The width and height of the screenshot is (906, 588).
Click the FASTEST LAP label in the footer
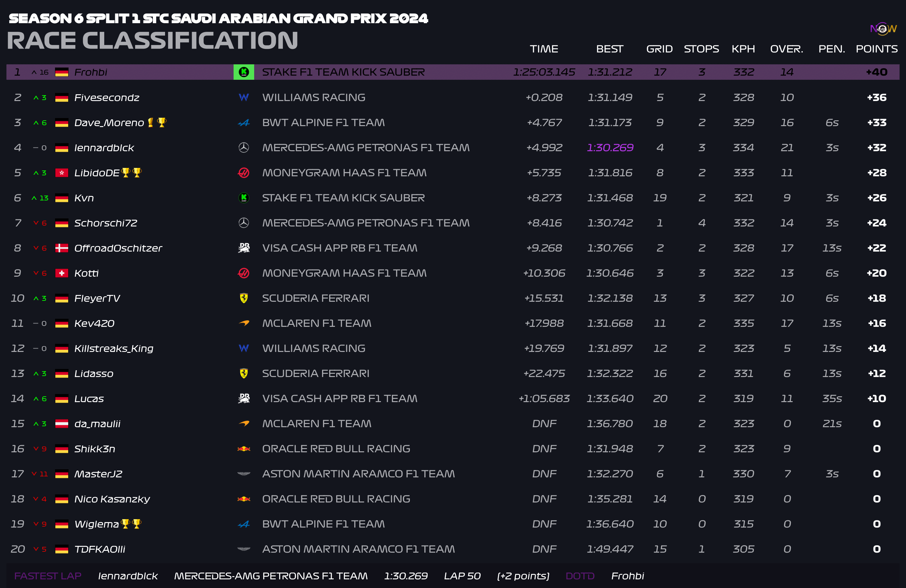click(x=48, y=576)
